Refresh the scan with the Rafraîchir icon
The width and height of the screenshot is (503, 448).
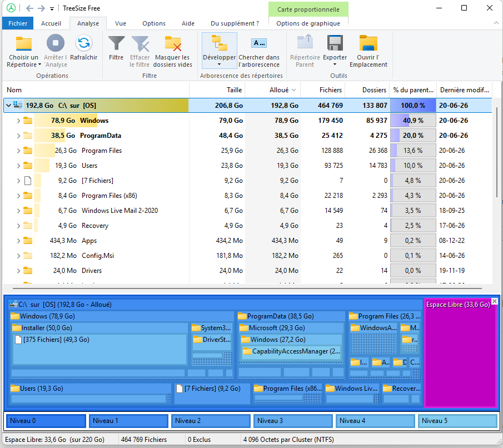[x=84, y=43]
